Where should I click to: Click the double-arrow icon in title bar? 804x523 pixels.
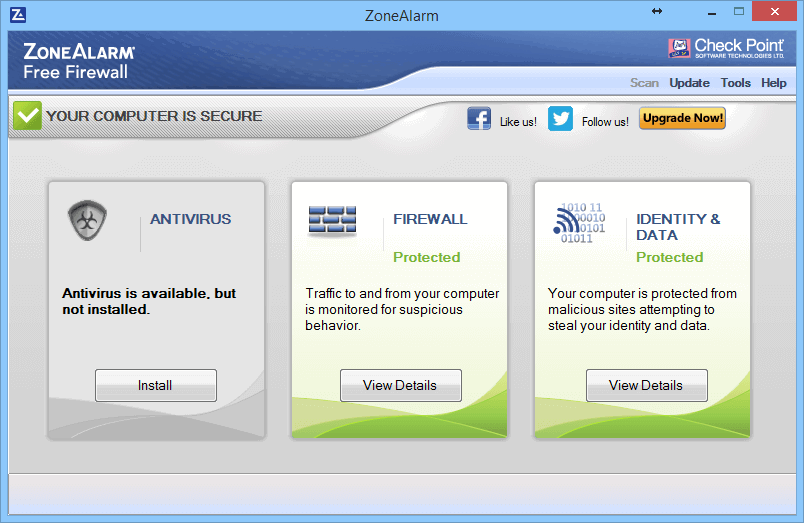[657, 11]
